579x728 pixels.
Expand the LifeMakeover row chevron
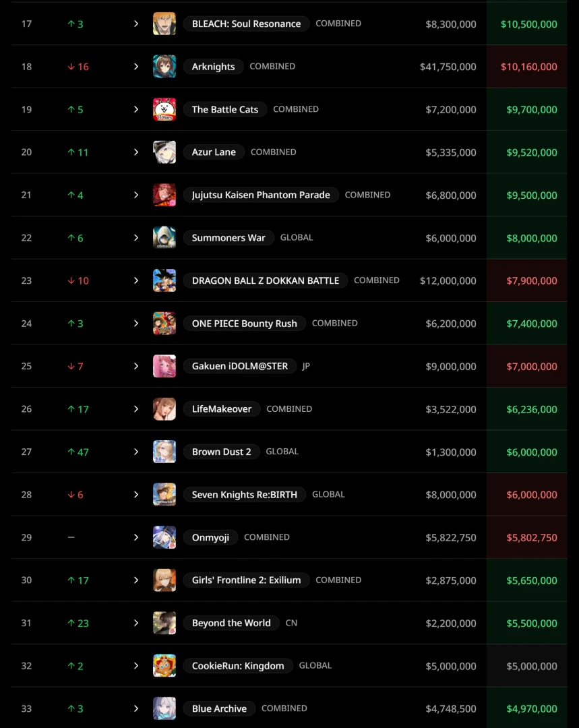click(x=135, y=409)
